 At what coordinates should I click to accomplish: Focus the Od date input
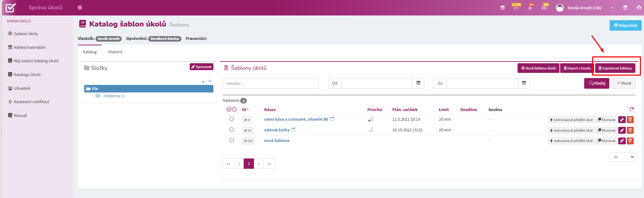(377, 83)
